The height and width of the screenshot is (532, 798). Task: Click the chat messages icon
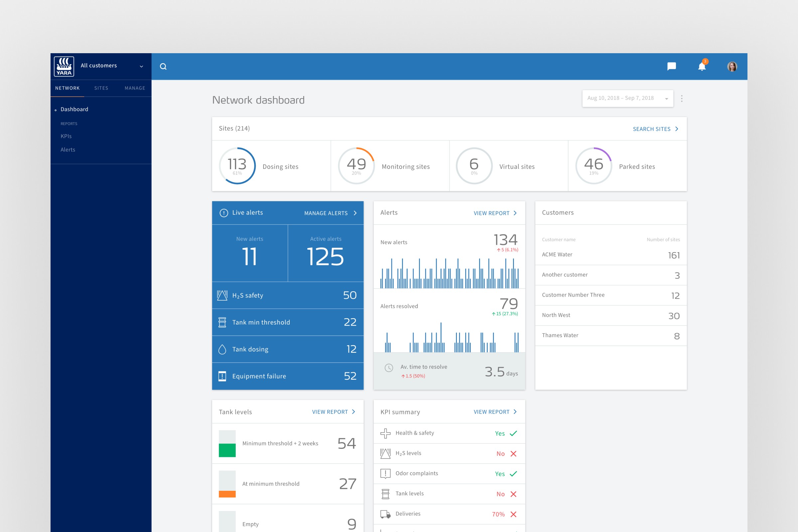[672, 66]
